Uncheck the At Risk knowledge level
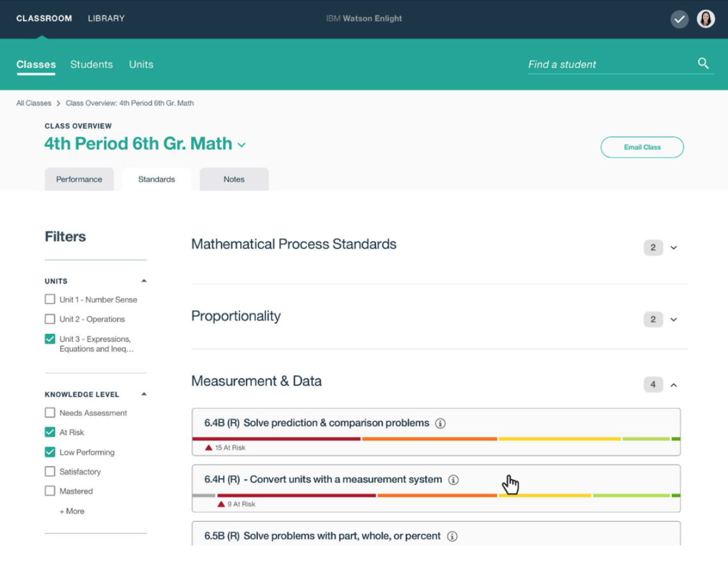The image size is (728, 562). 50,432
